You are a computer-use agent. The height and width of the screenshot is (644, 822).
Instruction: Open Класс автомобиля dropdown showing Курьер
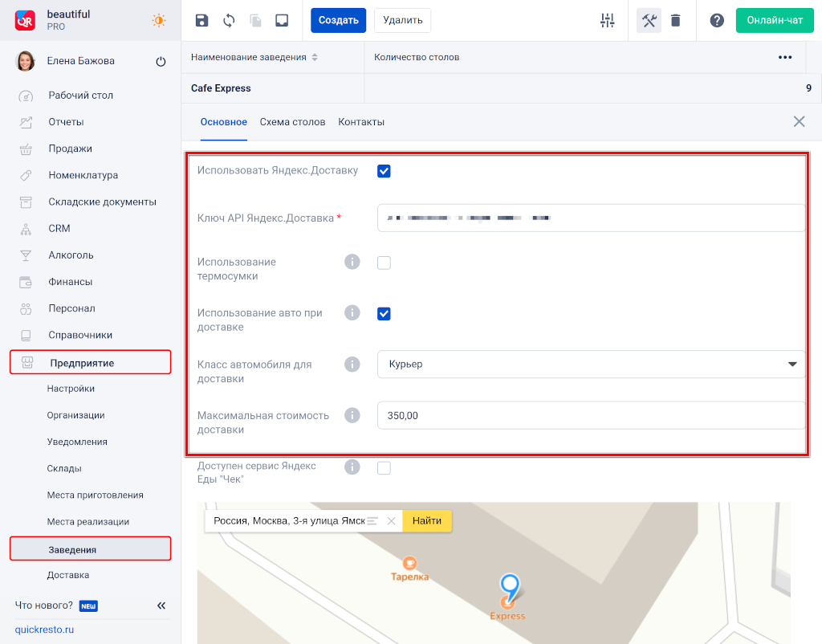[x=592, y=364]
